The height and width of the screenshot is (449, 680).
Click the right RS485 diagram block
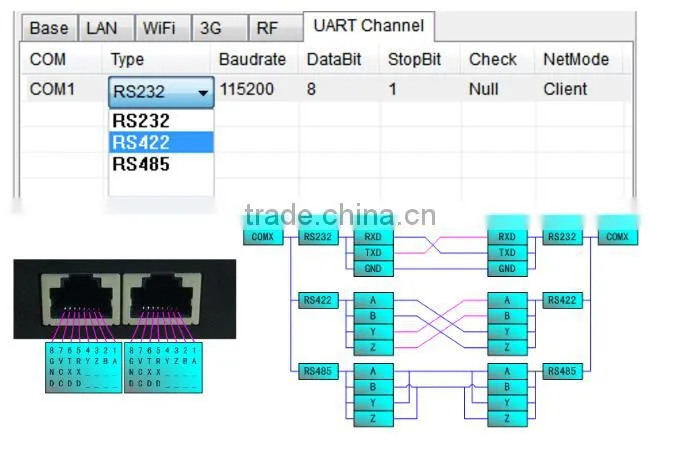point(562,371)
